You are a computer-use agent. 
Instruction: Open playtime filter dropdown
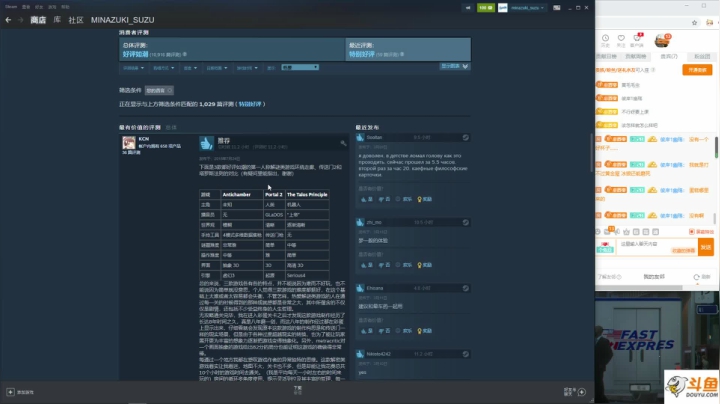pos(247,68)
